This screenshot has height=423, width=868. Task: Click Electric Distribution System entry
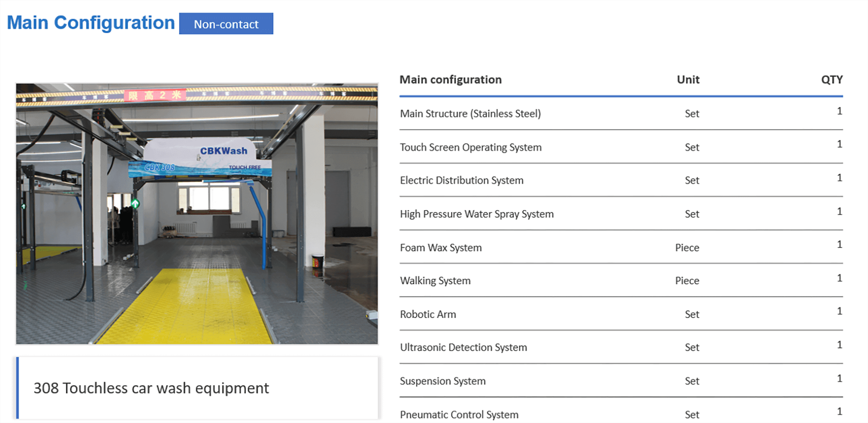coord(462,181)
